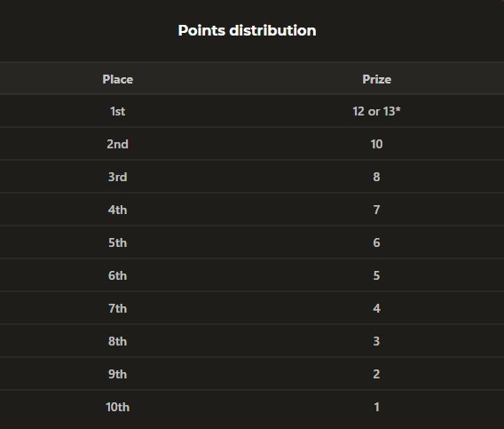Select the 6th place cell
This screenshot has height=429, width=504.
point(118,275)
